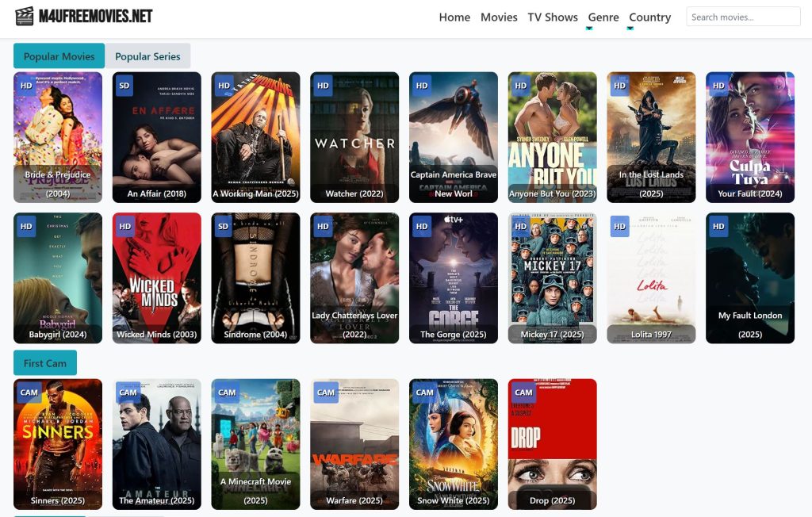
Task: Click the HD badge on Captain America
Action: [x=422, y=86]
